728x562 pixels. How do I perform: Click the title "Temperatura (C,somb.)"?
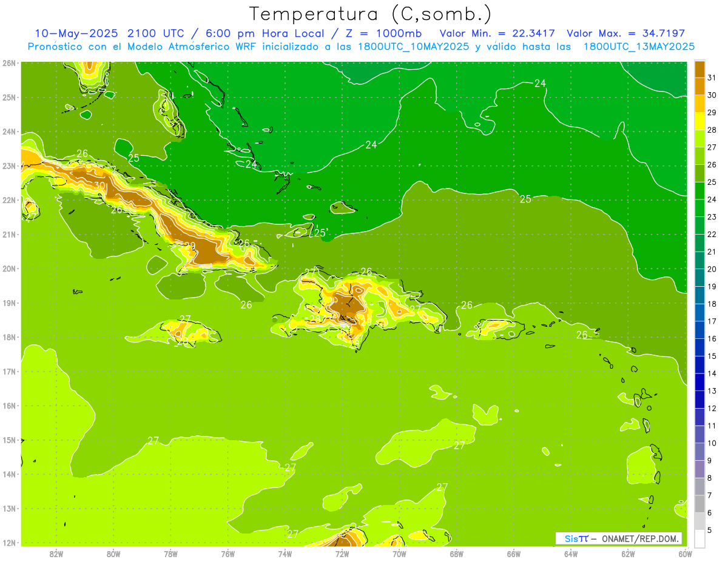pyautogui.click(x=371, y=14)
